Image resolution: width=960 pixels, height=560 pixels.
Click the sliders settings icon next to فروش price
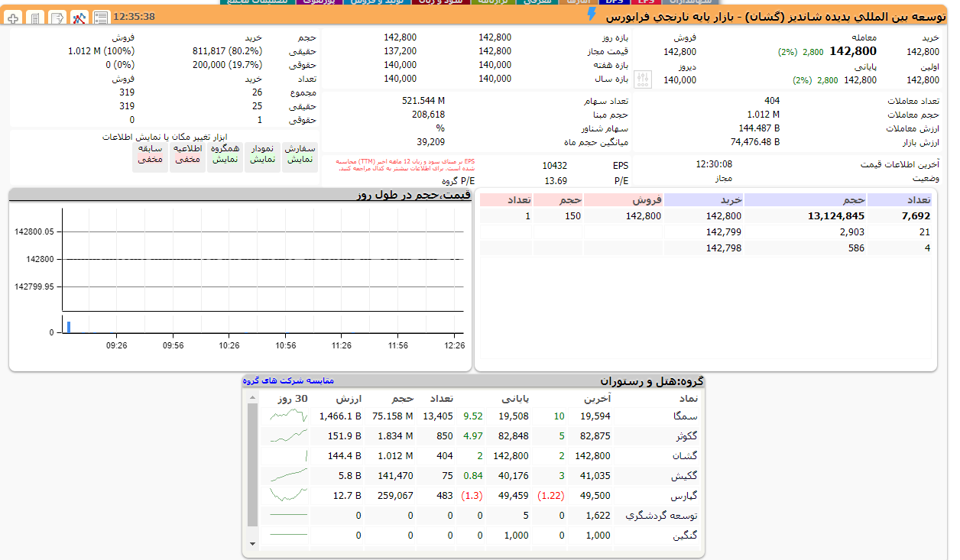pyautogui.click(x=644, y=79)
